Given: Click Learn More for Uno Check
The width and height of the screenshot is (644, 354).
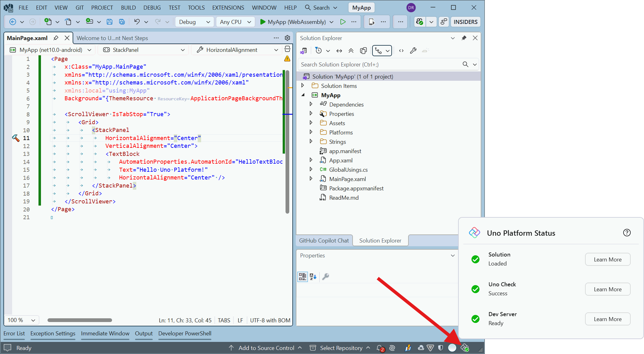Looking at the screenshot, I should 607,289.
